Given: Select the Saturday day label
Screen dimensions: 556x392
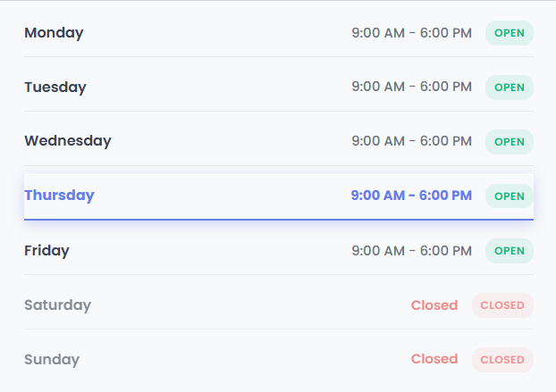Looking at the screenshot, I should [57, 305].
